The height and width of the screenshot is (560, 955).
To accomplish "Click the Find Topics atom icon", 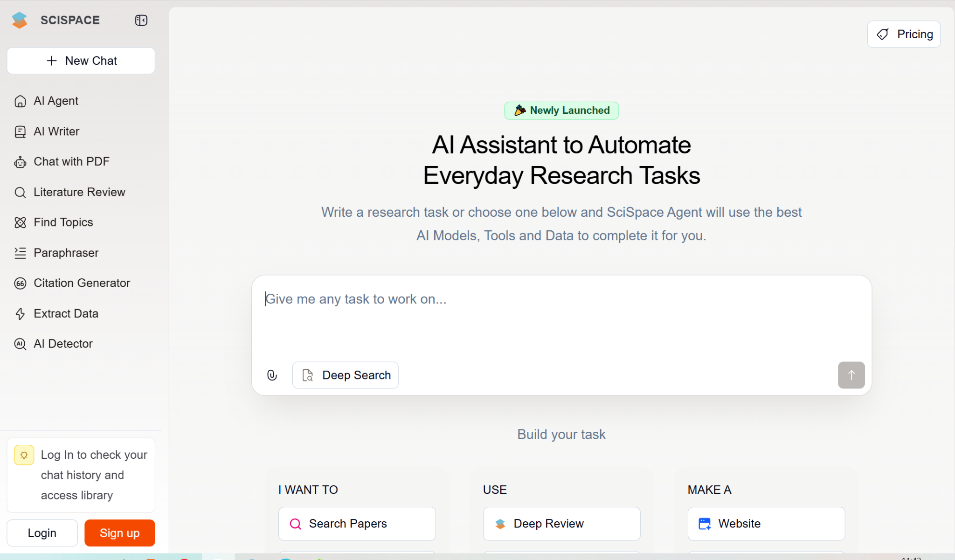I will 20,222.
